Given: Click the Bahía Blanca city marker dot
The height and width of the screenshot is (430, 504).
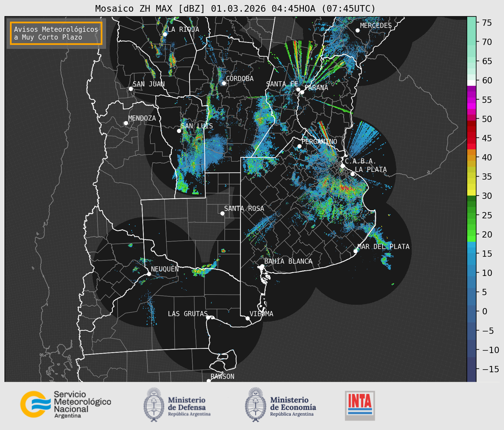Looking at the screenshot, I should tap(262, 266).
